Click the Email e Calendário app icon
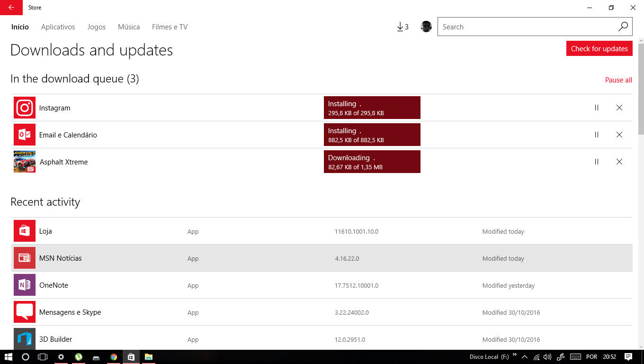The height and width of the screenshot is (364, 644). pos(25,135)
